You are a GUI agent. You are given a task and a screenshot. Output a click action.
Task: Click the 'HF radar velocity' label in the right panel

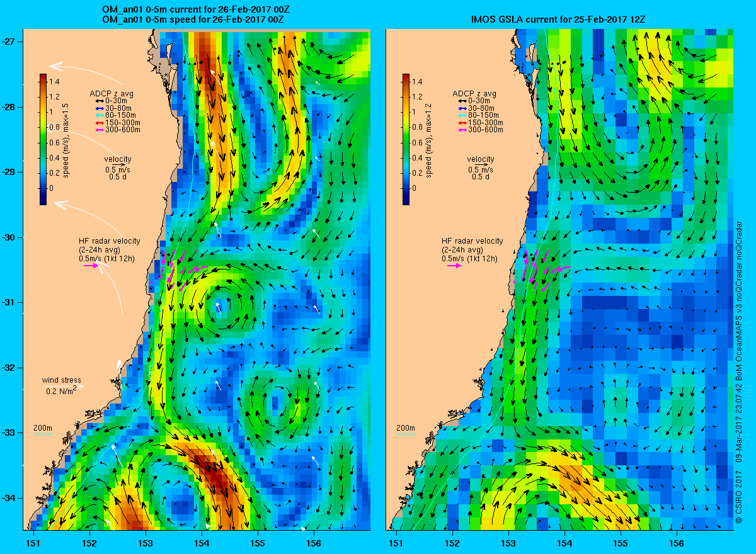(x=472, y=241)
